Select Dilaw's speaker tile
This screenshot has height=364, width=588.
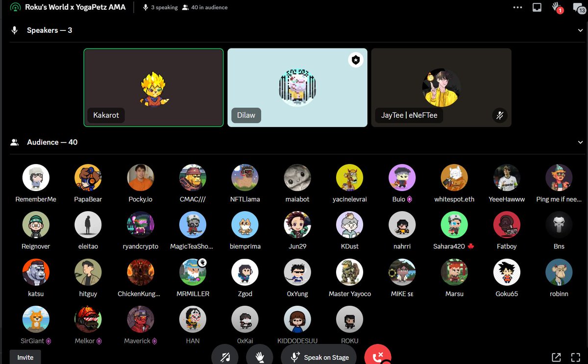(x=297, y=88)
